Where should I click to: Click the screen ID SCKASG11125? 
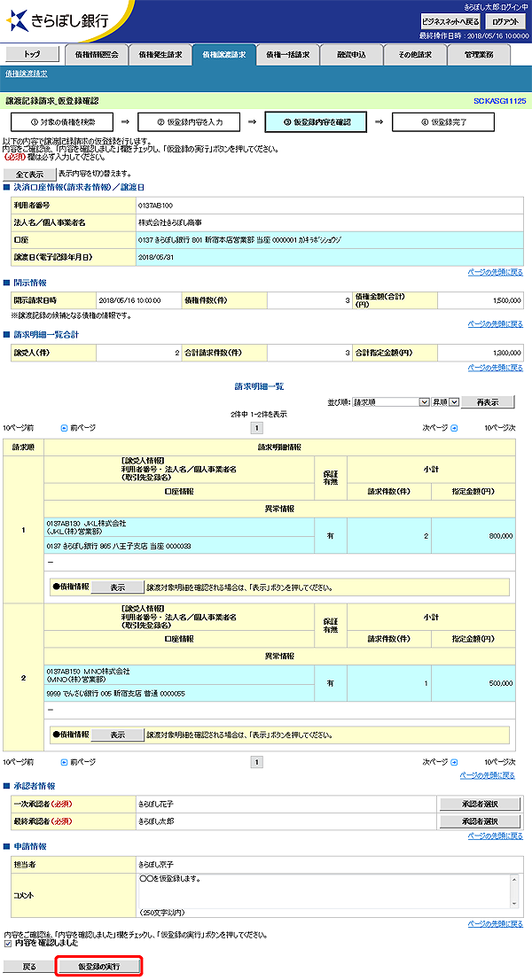500,101
